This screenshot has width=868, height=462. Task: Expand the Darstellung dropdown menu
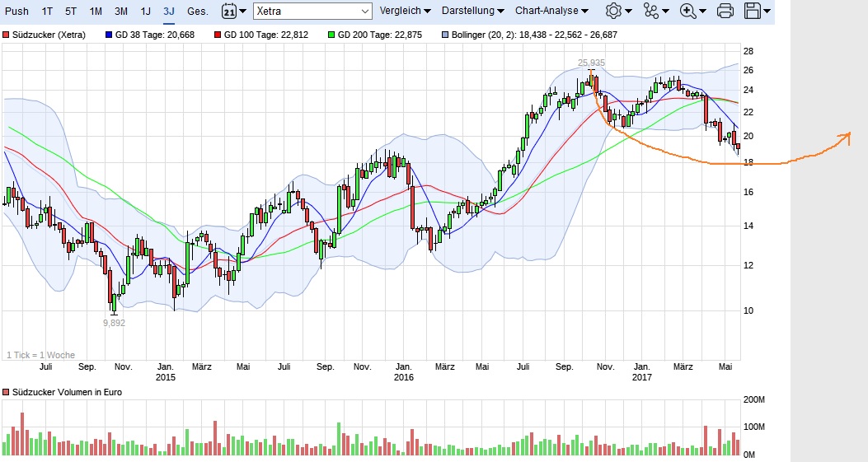473,11
